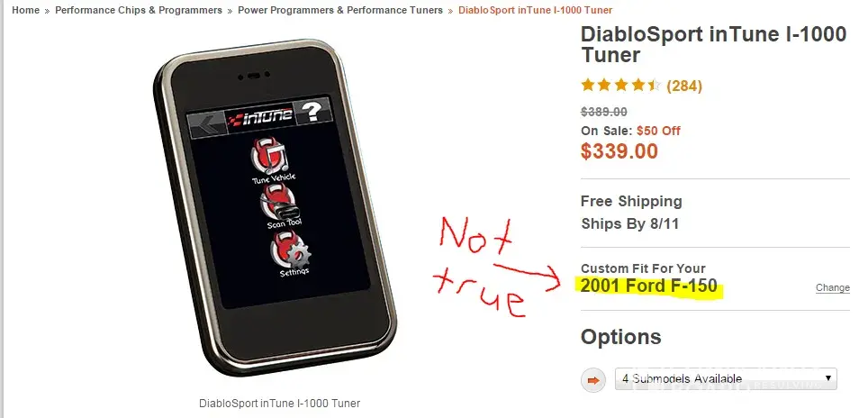Open the 4 Submodels Available dropdown
This screenshot has width=868, height=418.
[x=726, y=378]
